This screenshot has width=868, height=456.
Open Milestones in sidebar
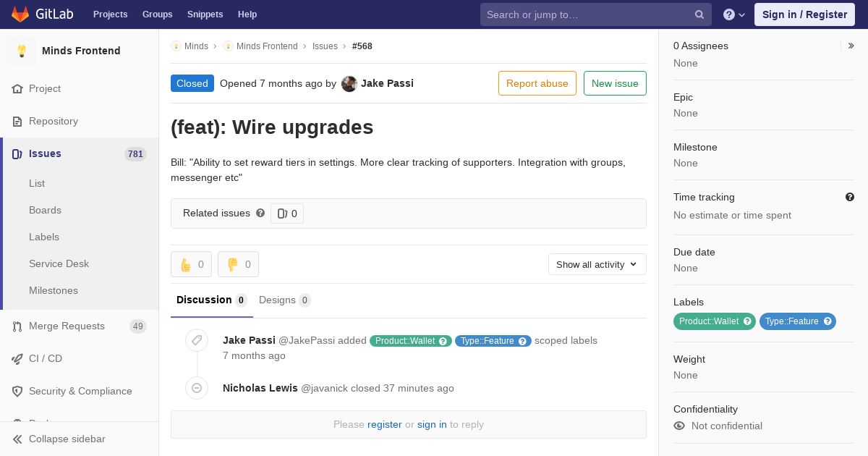(x=54, y=291)
